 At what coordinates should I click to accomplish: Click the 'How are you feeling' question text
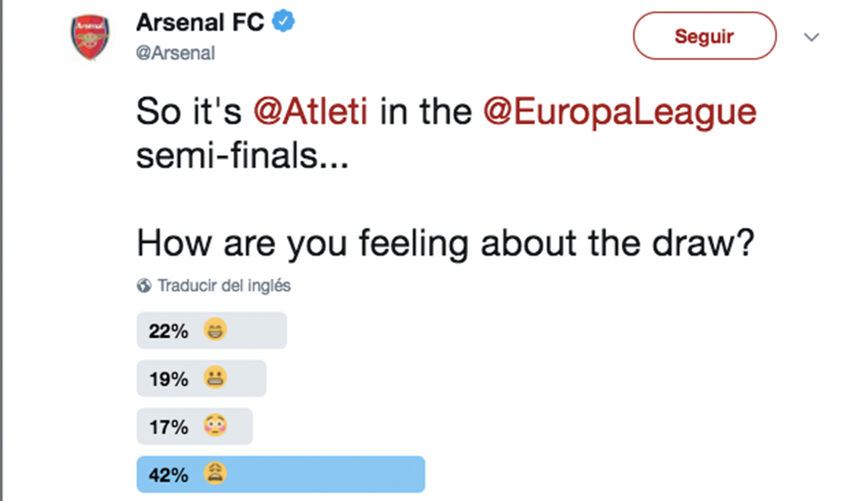(446, 245)
